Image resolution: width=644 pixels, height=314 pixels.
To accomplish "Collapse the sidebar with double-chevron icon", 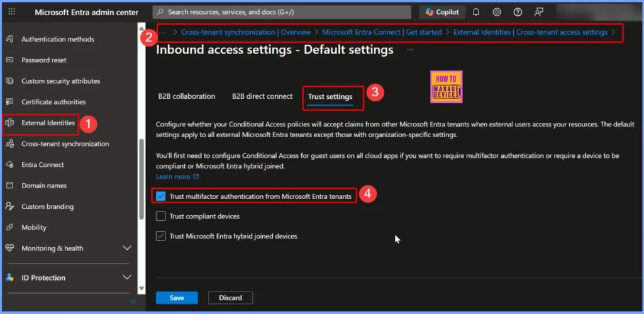I will (x=133, y=302).
